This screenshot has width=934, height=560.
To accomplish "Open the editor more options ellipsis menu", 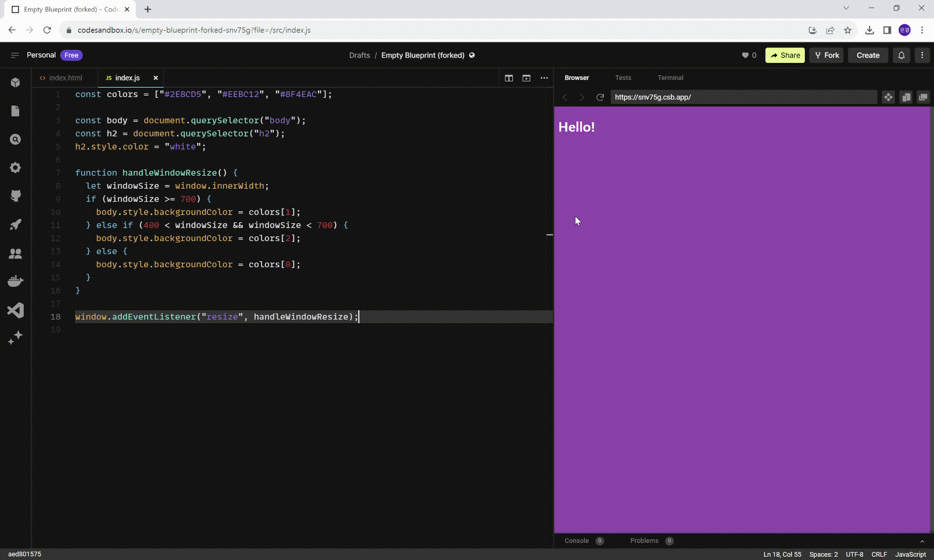I will tap(544, 78).
